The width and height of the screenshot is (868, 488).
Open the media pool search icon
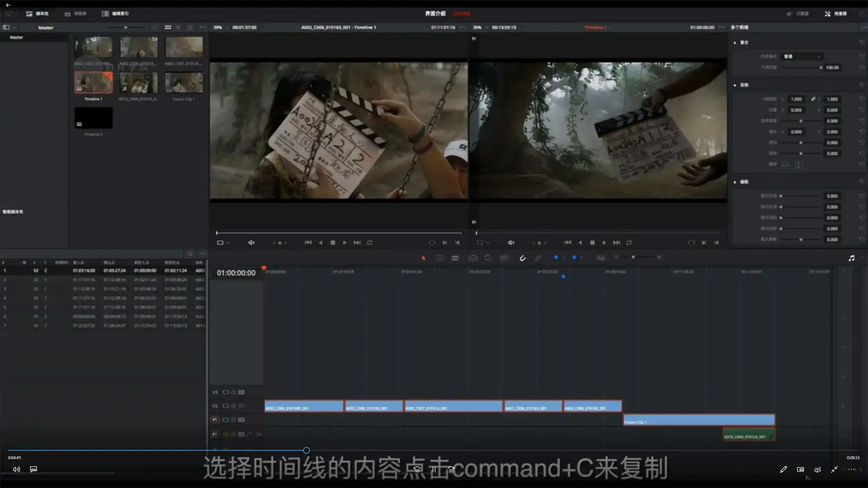[190, 28]
